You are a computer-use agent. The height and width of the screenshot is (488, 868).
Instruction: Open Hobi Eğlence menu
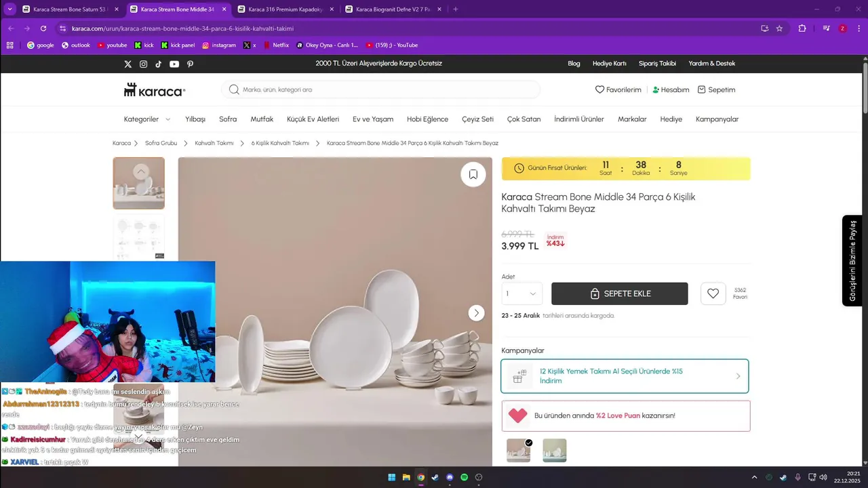click(x=427, y=119)
